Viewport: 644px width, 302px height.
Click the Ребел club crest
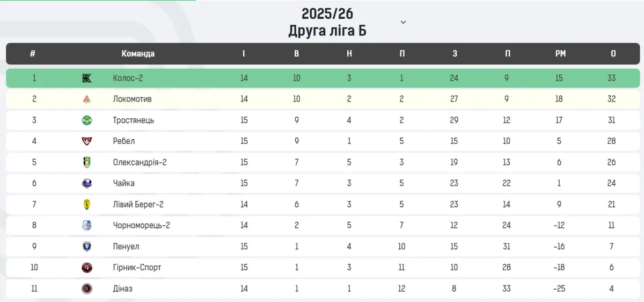(86, 141)
